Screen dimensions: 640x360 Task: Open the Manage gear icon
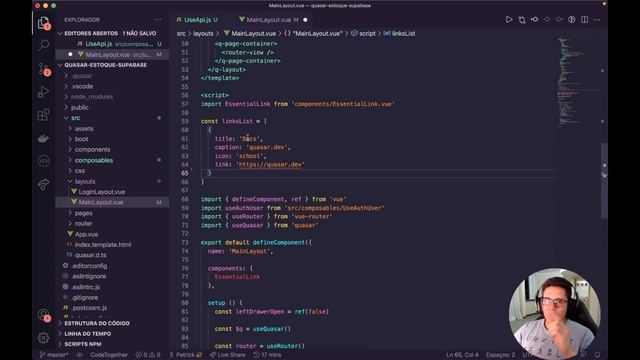44,338
